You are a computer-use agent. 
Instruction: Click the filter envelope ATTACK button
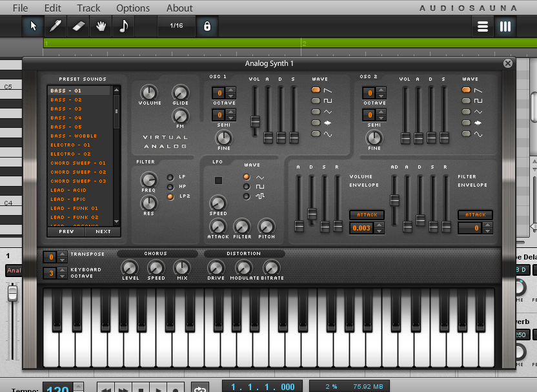[x=475, y=215]
